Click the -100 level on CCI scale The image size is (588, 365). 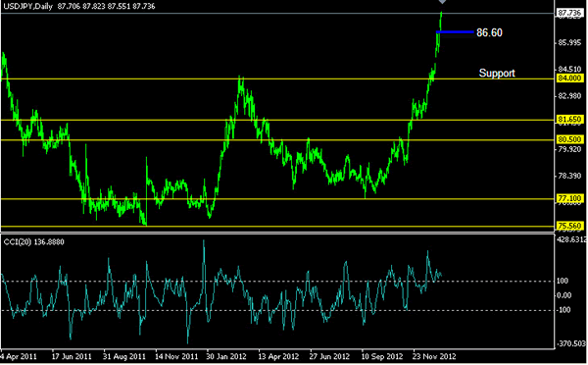coord(563,310)
